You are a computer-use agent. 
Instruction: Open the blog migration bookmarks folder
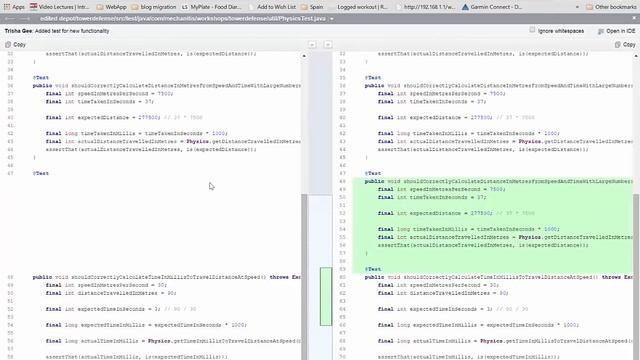click(154, 7)
